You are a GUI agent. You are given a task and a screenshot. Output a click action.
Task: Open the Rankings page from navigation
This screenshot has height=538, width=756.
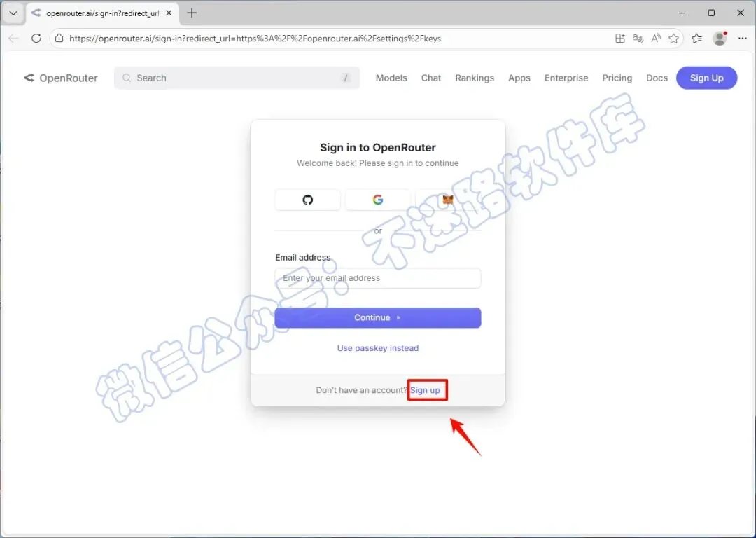[x=475, y=78]
